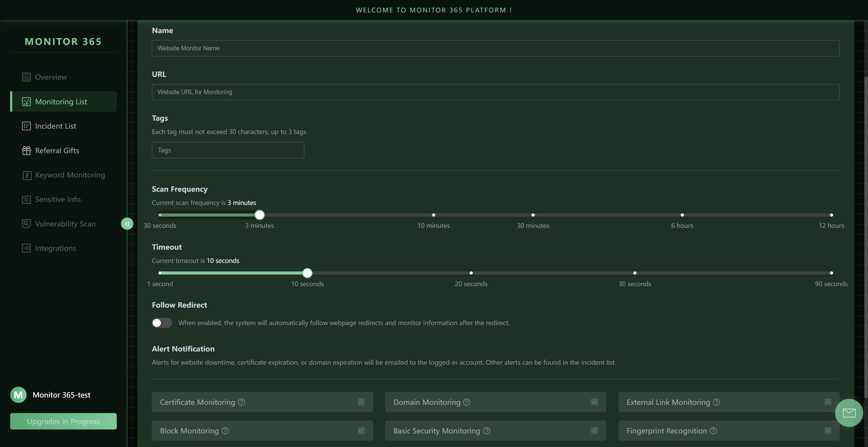Viewport: 868px width, 447px height.
Task: Click the Incident List icon
Action: coord(26,126)
